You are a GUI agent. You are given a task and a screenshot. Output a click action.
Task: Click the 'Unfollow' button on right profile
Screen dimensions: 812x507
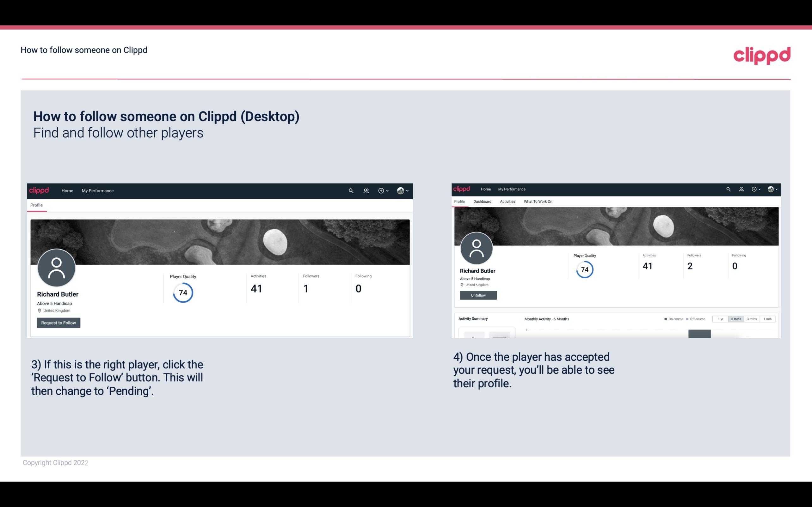coord(477,295)
